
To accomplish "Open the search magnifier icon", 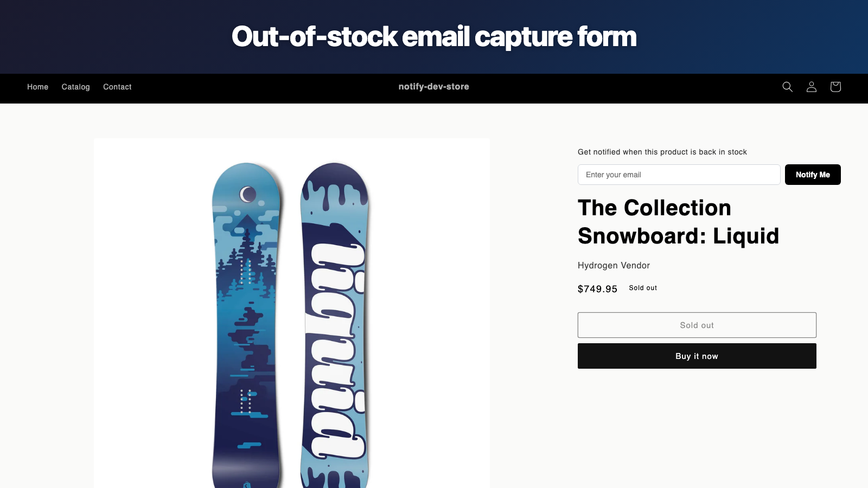I will 787,87.
